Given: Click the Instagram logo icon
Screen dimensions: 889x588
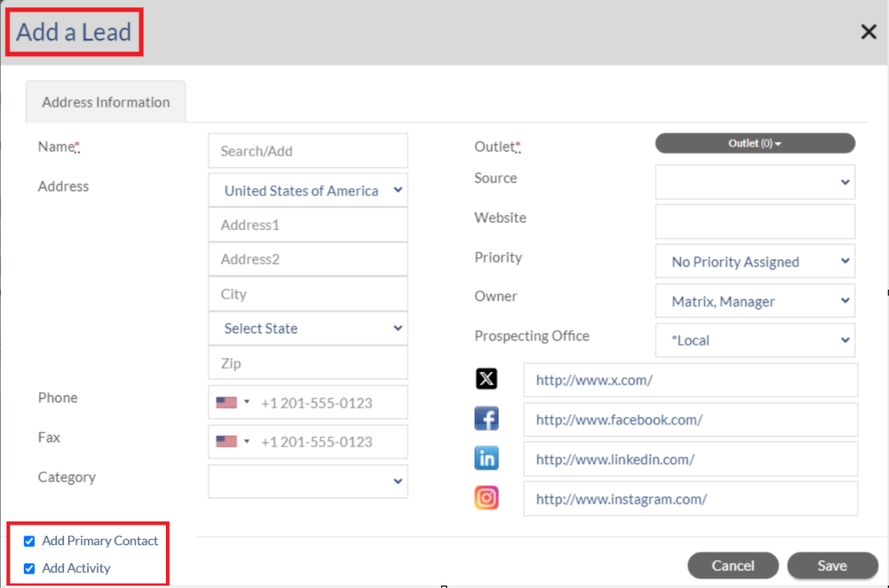Looking at the screenshot, I should point(487,498).
